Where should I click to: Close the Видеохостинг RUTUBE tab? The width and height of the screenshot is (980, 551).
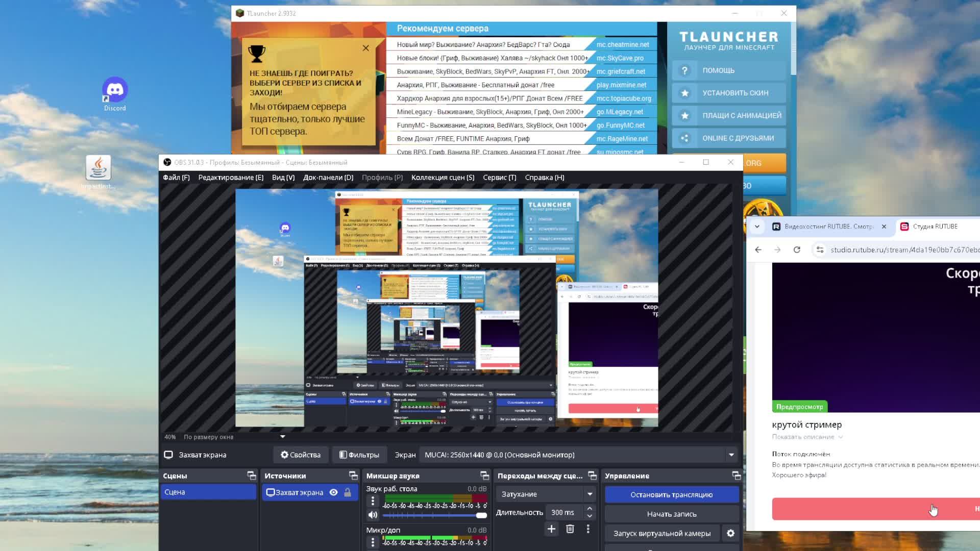coord(884,227)
